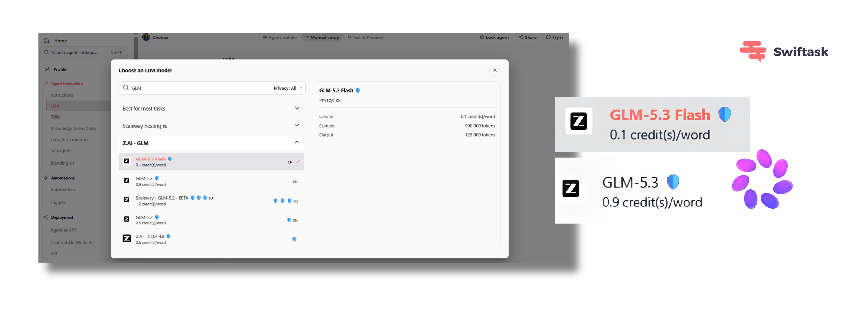Select the GLM-5.3 Flash model row
The width and height of the screenshot is (868, 321).
(211, 162)
